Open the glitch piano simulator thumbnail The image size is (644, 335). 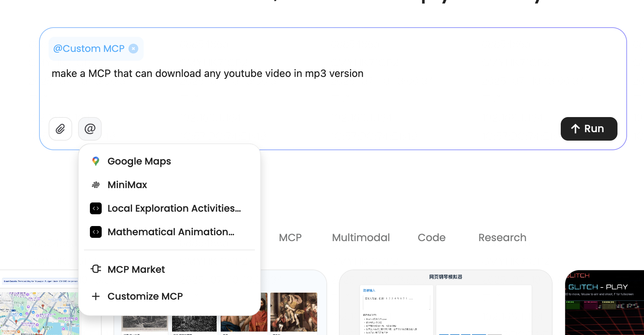tap(446, 302)
